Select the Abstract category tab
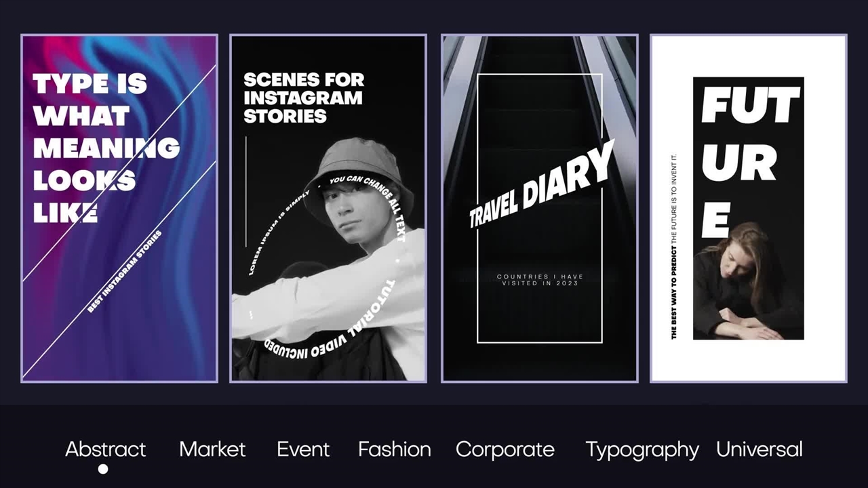Viewport: 868px width, 488px height. [x=105, y=449]
